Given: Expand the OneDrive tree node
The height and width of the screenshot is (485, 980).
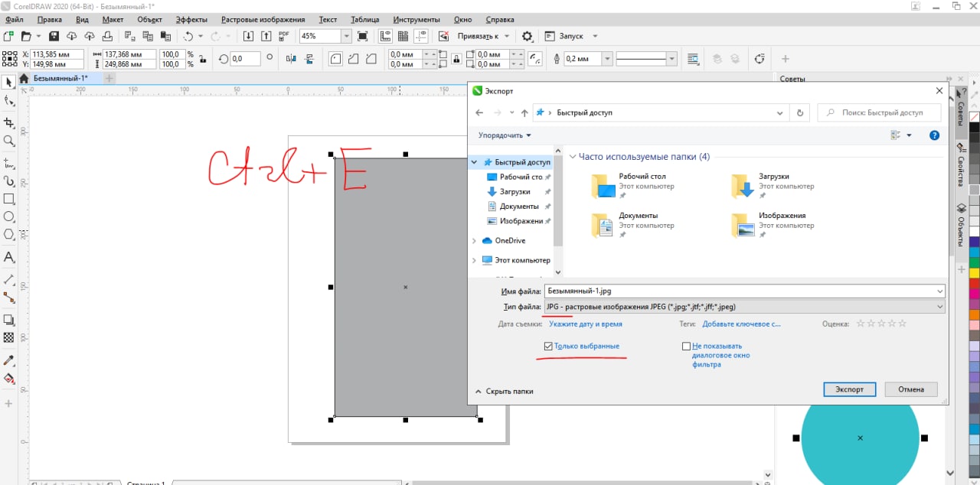Looking at the screenshot, I should pyautogui.click(x=475, y=241).
